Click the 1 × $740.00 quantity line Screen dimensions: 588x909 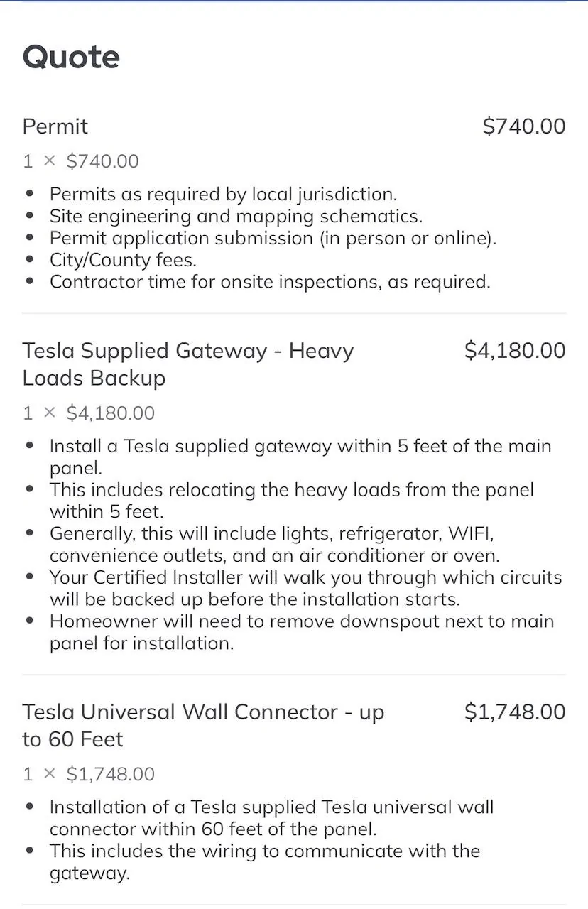coord(81,161)
